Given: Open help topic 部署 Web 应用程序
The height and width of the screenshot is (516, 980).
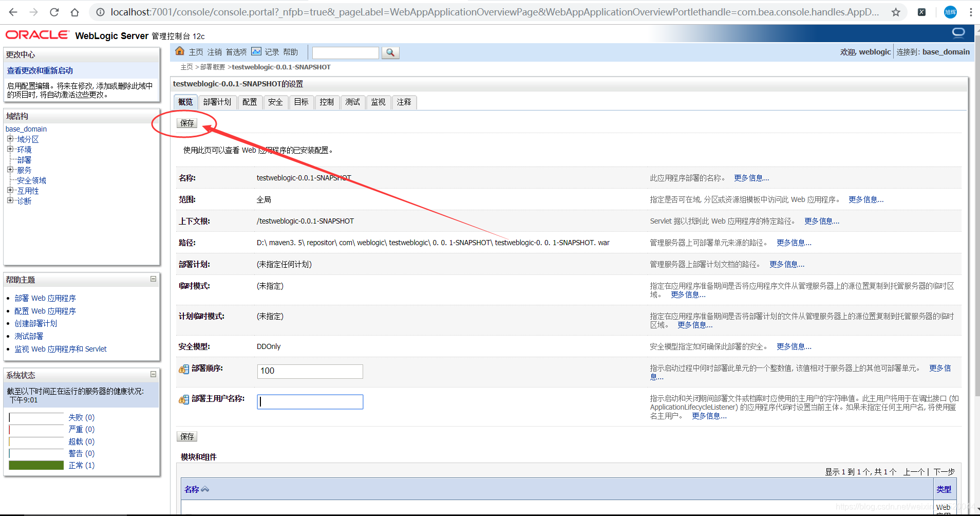Looking at the screenshot, I should pyautogui.click(x=45, y=298).
